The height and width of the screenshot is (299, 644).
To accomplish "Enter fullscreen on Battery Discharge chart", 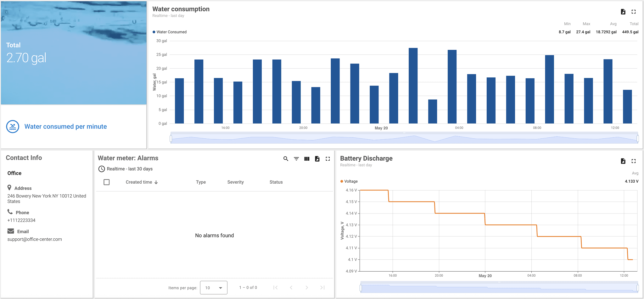I will [x=634, y=161].
